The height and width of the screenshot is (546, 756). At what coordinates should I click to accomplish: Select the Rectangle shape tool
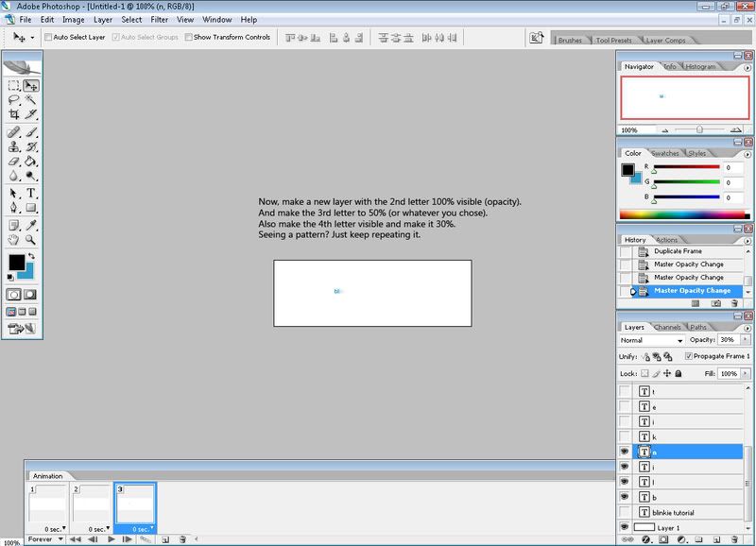[x=31, y=208]
